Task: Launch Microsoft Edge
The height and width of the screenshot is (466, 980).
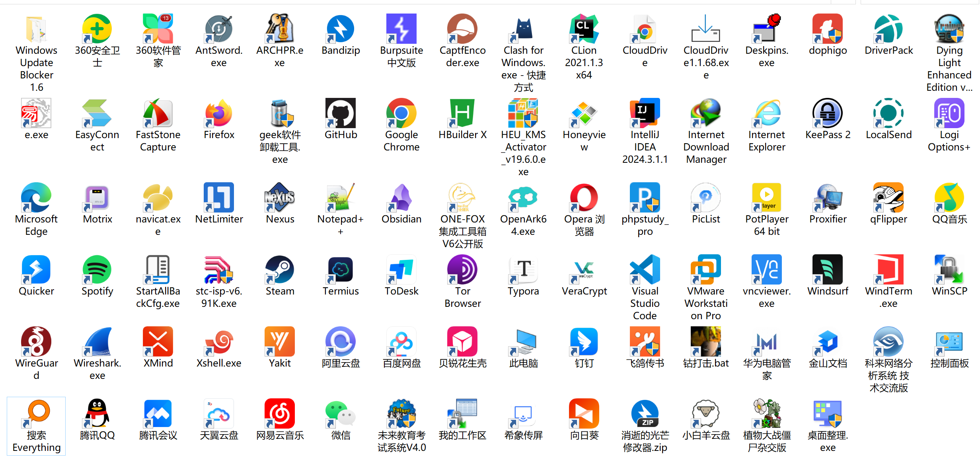Action: [36, 197]
